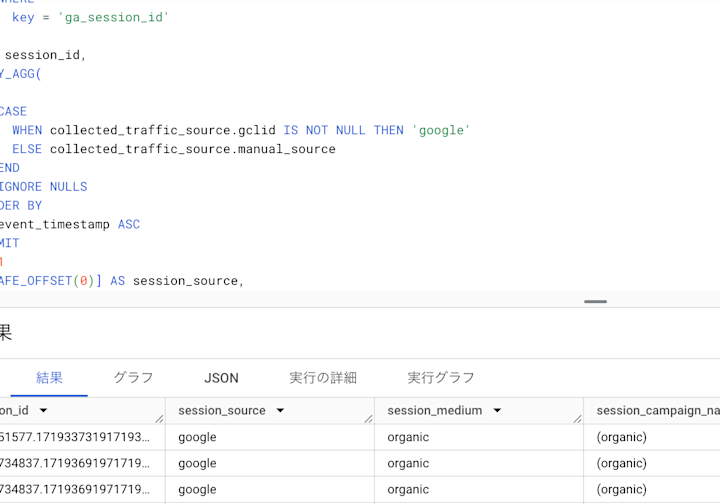Click the session_id, line in editor
The width and height of the screenshot is (720, 504).
45,55
